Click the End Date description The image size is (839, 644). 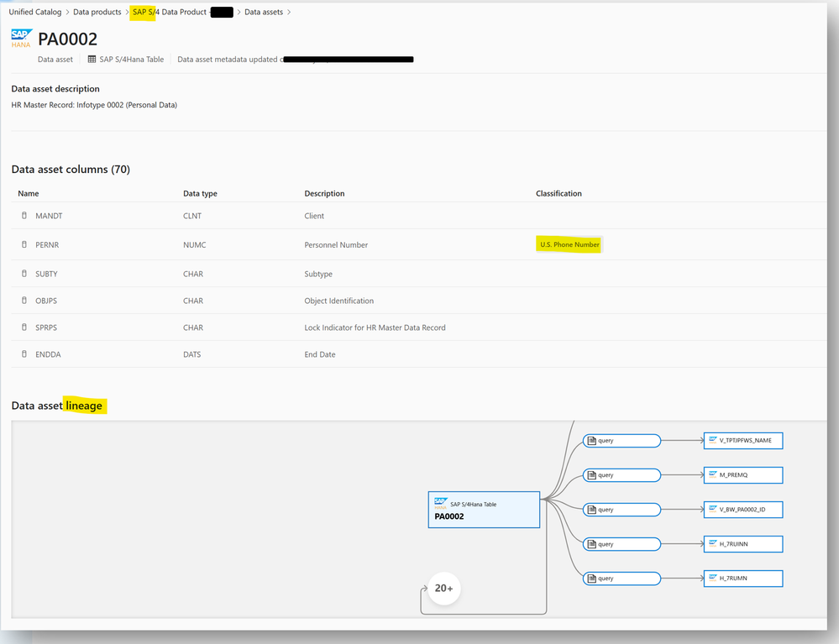[320, 354]
